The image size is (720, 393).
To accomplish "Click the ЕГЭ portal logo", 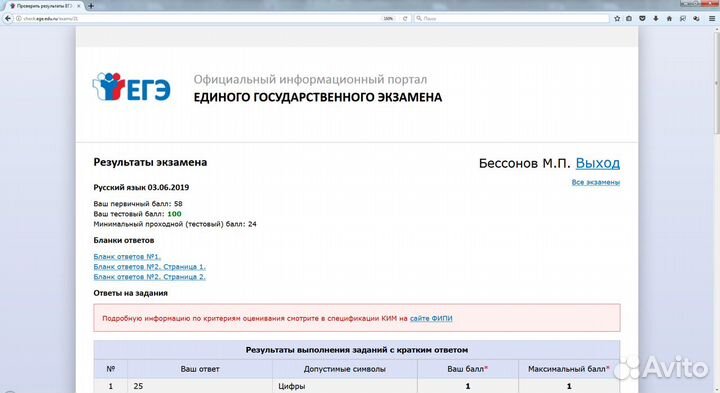I will coord(132,87).
